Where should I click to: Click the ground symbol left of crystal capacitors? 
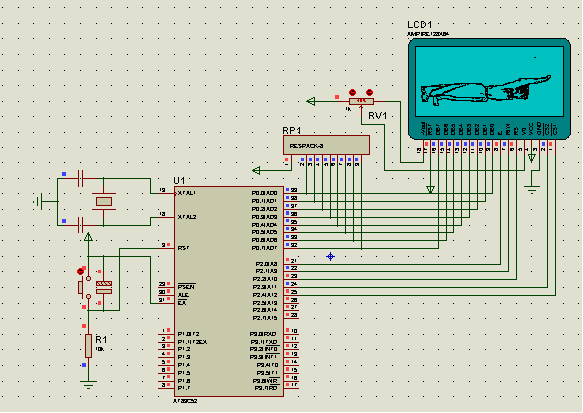[38, 201]
